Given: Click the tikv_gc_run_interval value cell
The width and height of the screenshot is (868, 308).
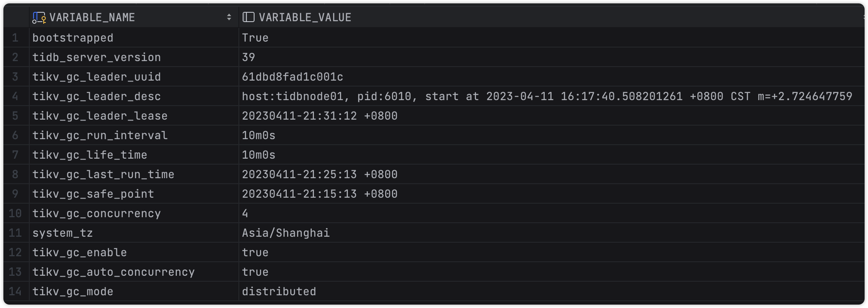Looking at the screenshot, I should (x=259, y=135).
